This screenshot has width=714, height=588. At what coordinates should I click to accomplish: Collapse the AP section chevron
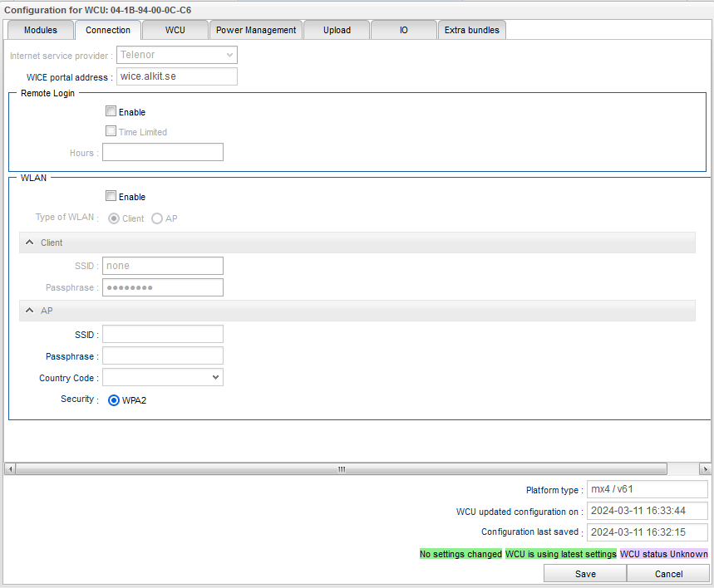tap(30, 311)
